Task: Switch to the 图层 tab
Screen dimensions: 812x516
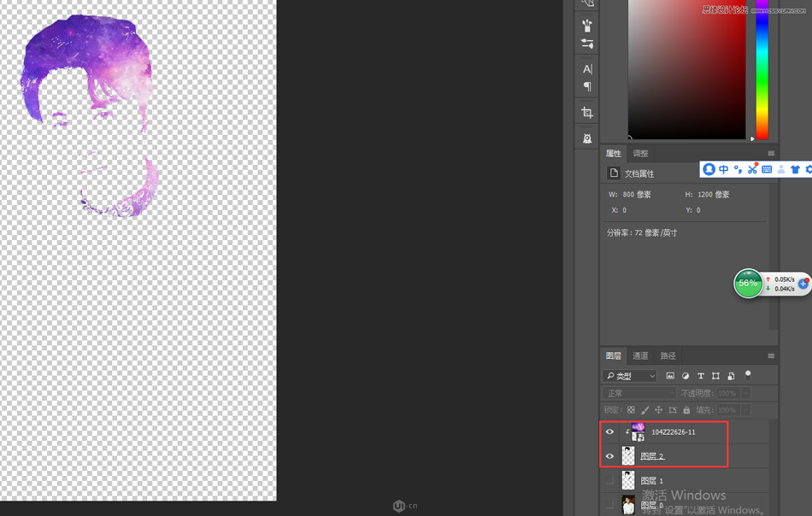Action: (x=614, y=355)
